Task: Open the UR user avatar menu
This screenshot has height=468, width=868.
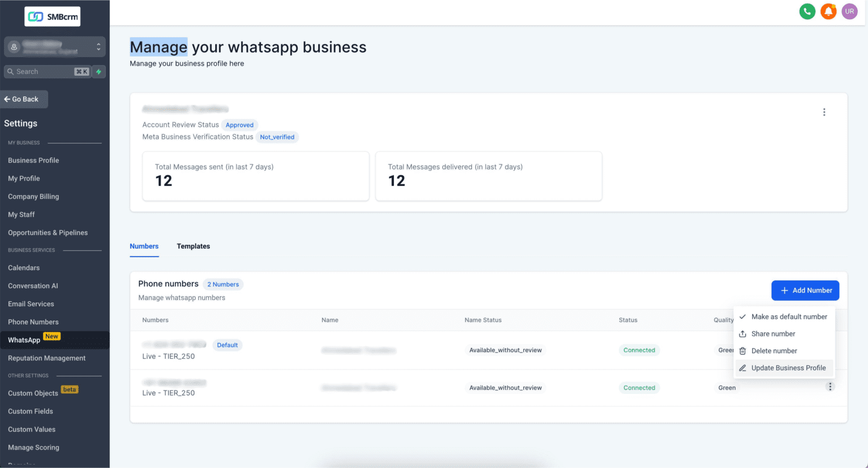Action: (x=849, y=11)
